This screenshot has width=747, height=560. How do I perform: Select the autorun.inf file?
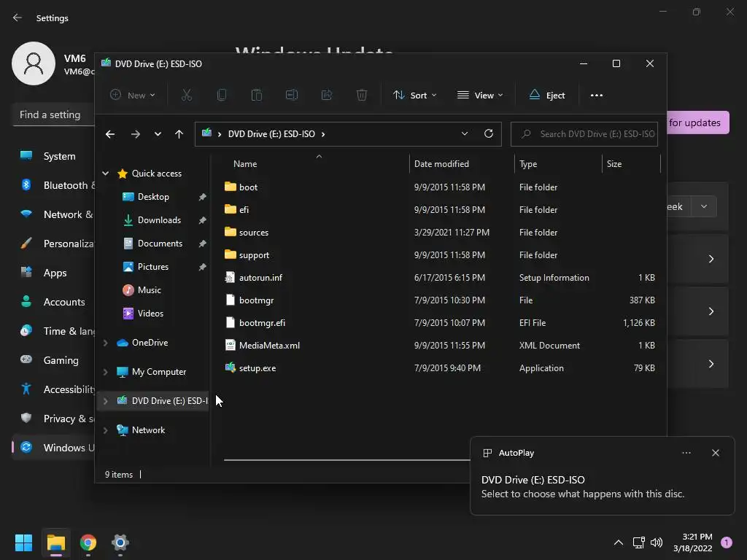click(x=260, y=278)
